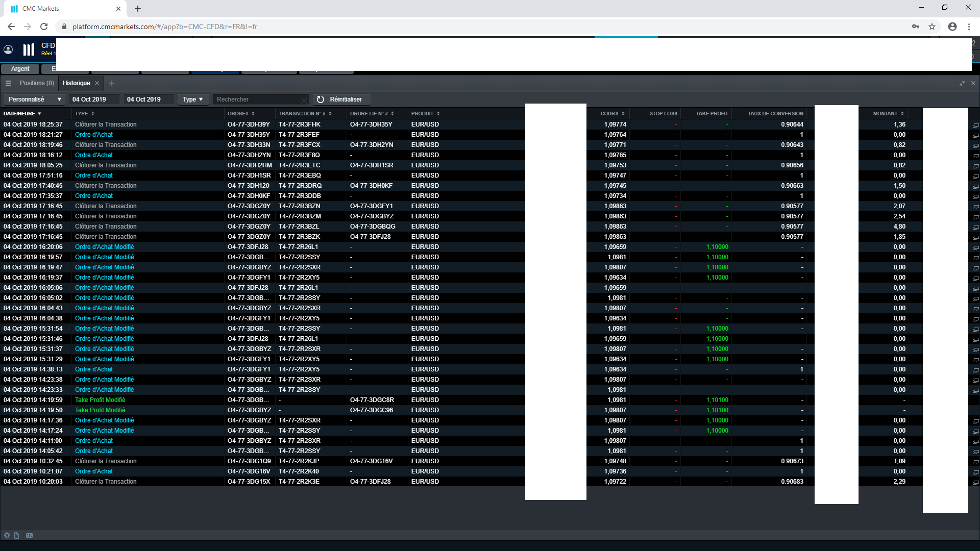Click the document report icon in footer
Screen dimensions: 980x551
tap(17, 535)
